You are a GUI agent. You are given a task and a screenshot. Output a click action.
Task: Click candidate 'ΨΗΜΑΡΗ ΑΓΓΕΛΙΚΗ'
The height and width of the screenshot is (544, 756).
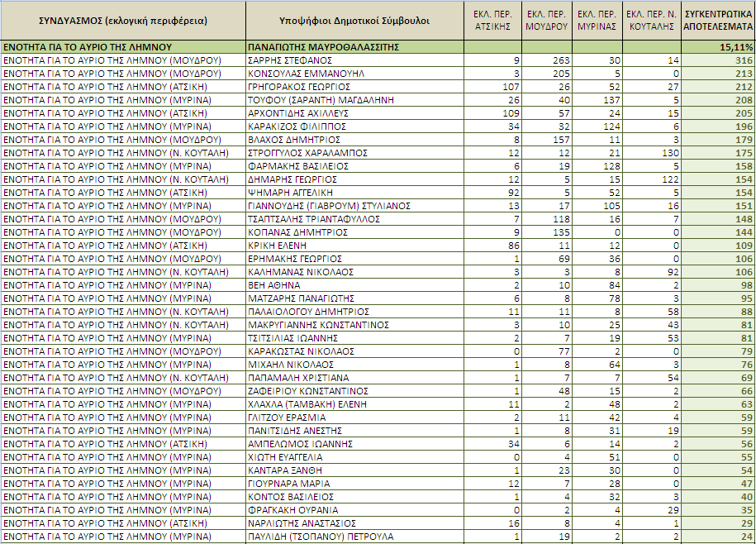290,193
